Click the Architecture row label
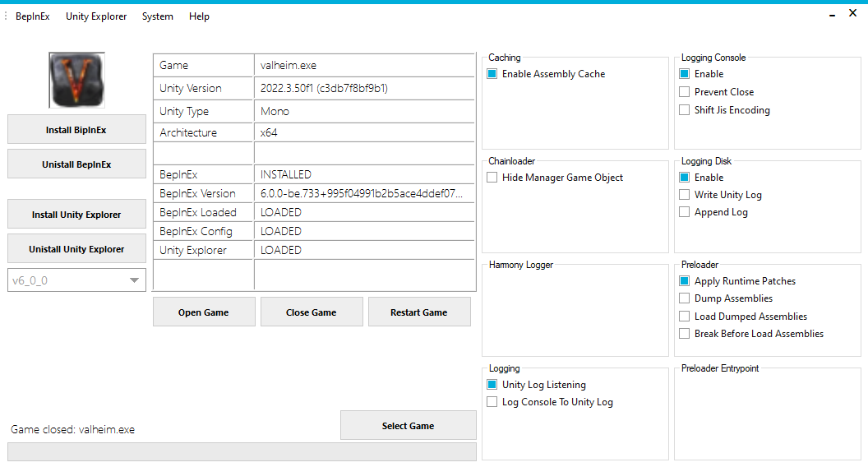The width and height of the screenshot is (868, 467). (x=188, y=132)
